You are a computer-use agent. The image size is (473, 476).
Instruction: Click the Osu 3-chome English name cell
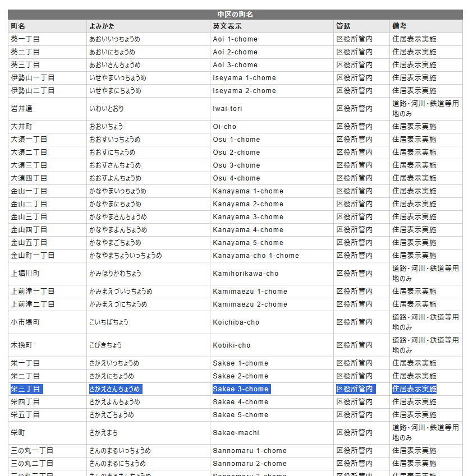tap(236, 165)
